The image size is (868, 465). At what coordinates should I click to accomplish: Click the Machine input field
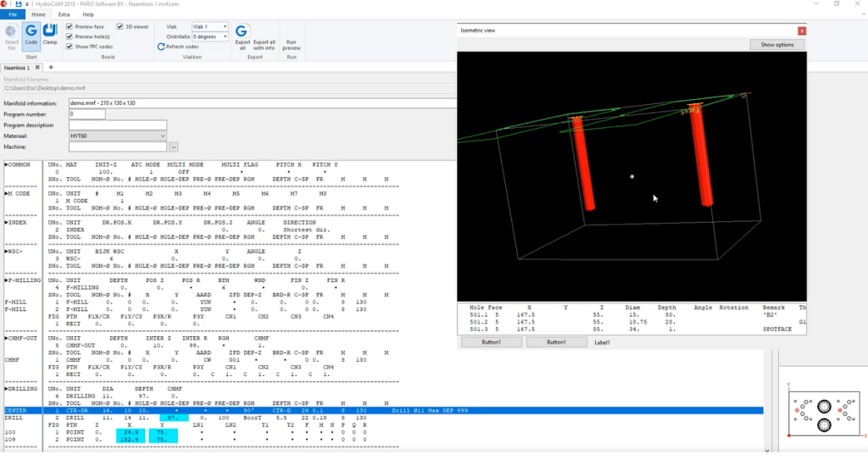(117, 147)
